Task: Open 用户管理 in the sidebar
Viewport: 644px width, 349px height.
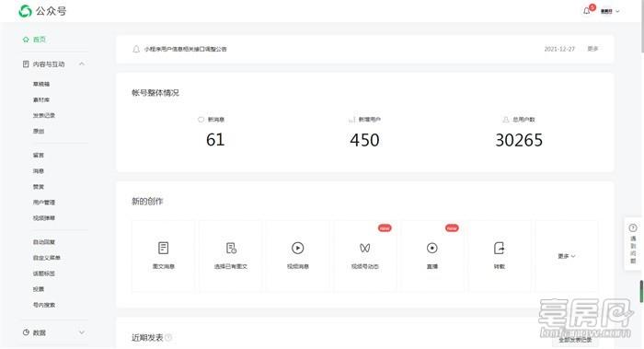Action: click(x=44, y=203)
